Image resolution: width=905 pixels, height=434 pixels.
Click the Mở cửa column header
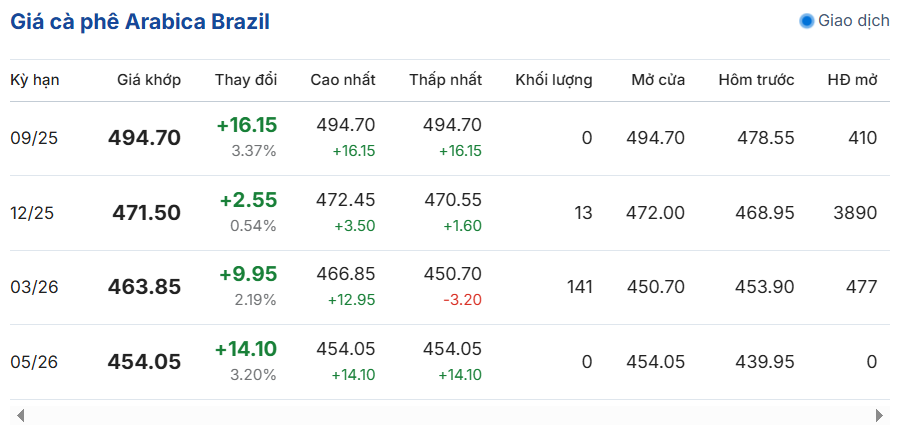[658, 80]
